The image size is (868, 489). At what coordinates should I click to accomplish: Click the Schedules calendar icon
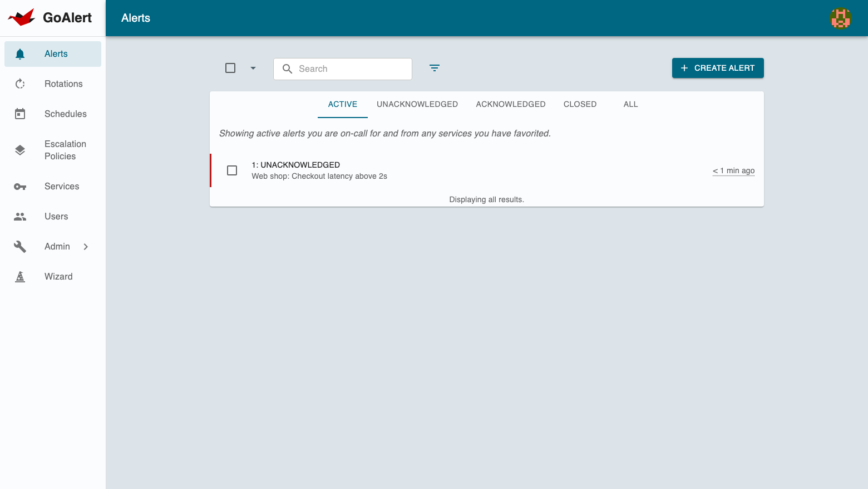(20, 114)
